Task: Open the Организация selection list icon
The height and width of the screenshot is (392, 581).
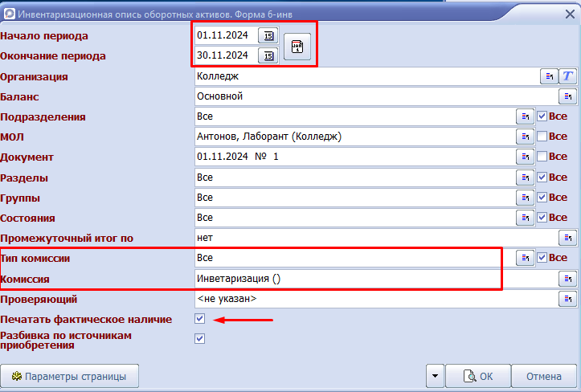Action: (550, 76)
